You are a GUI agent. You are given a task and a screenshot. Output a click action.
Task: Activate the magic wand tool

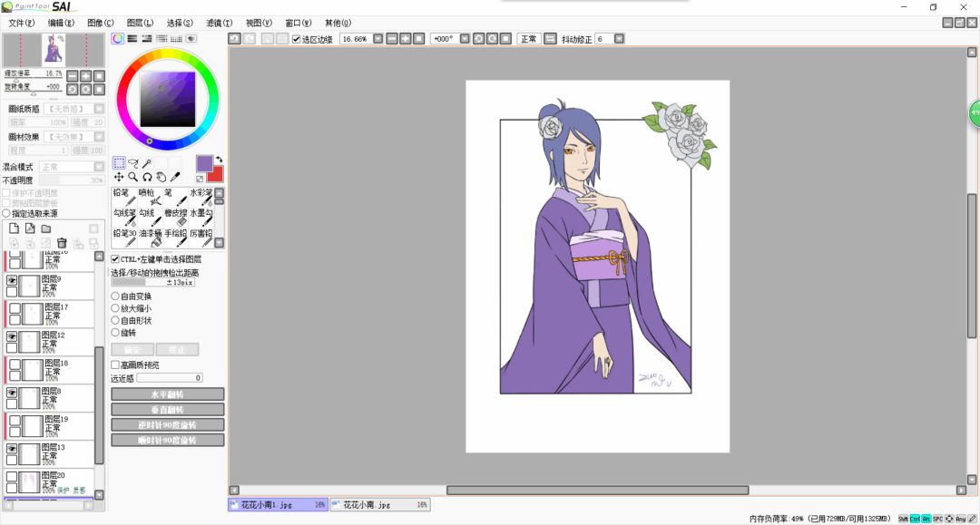[x=146, y=163]
